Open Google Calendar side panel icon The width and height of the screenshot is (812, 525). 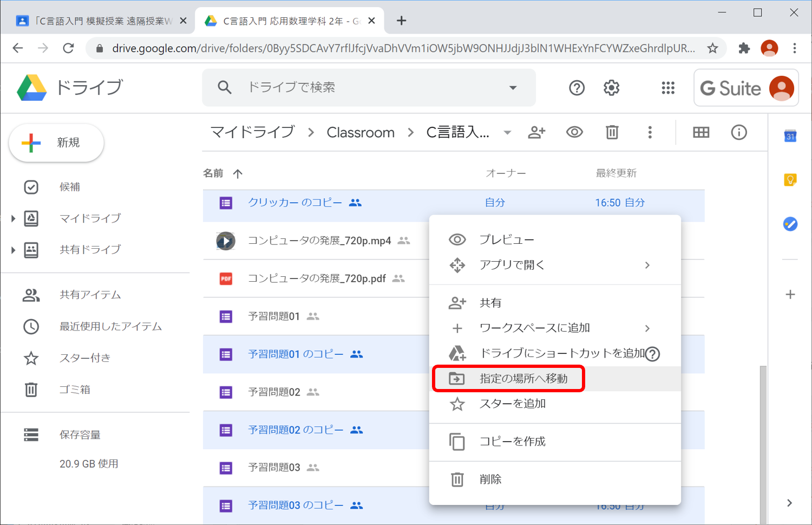790,136
